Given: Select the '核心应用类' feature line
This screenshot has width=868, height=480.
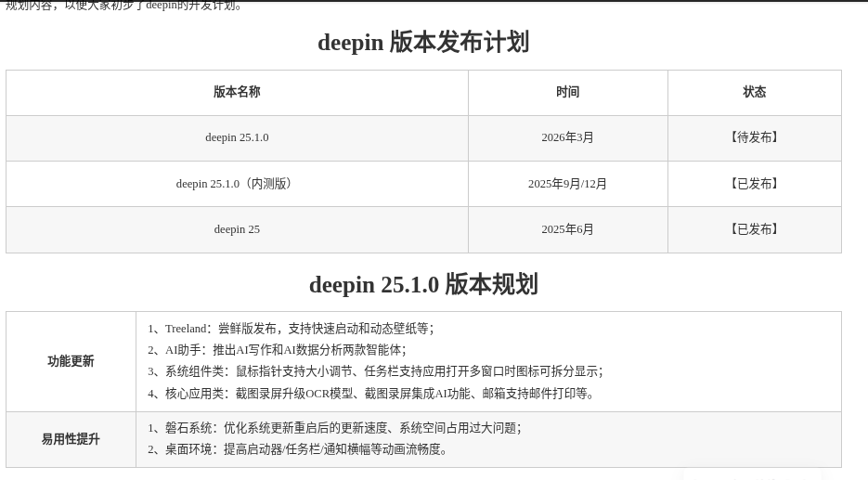Looking at the screenshot, I should tap(371, 394).
